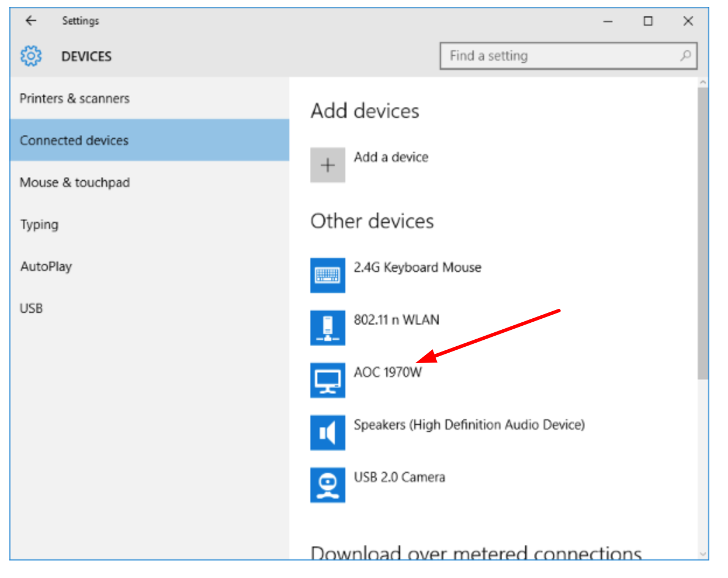Viewport: 728px width, 578px height.
Task: Click the Find a setting search box
Action: tap(560, 56)
